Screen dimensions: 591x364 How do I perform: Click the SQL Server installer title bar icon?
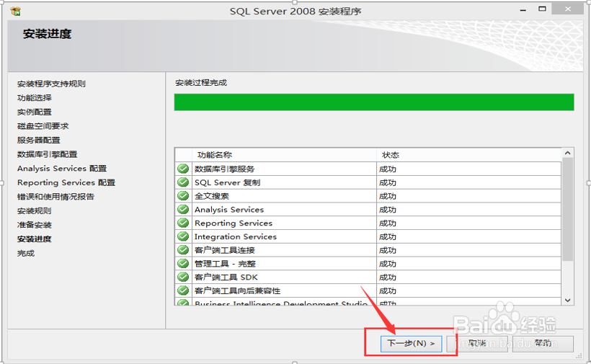point(16,12)
